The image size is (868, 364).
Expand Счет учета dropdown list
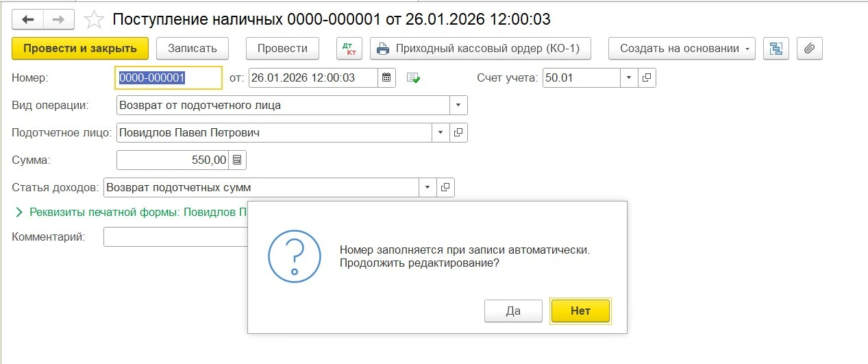coord(630,77)
